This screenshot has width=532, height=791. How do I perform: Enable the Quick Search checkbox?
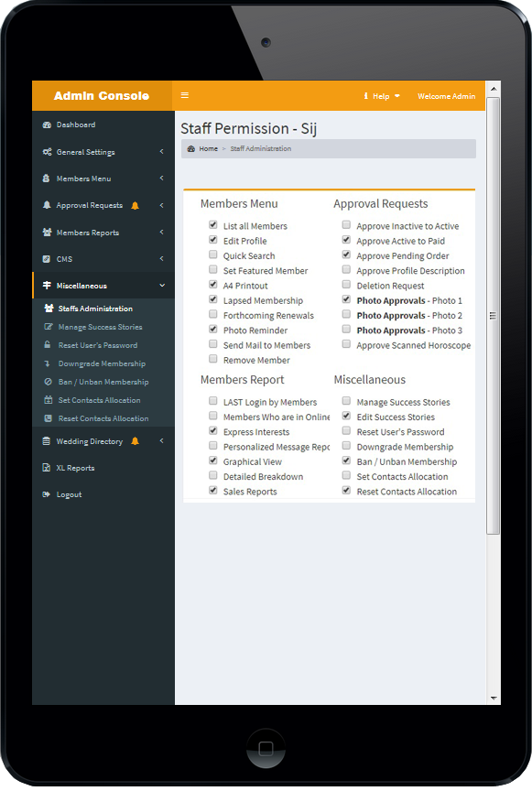tap(213, 255)
